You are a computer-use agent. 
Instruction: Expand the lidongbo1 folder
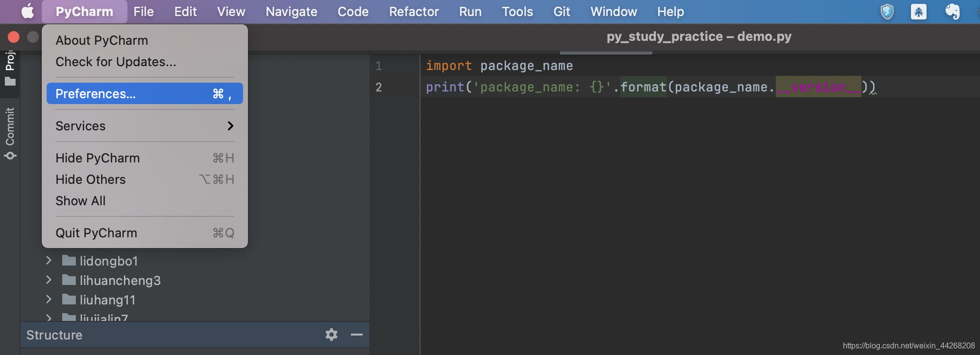click(49, 261)
